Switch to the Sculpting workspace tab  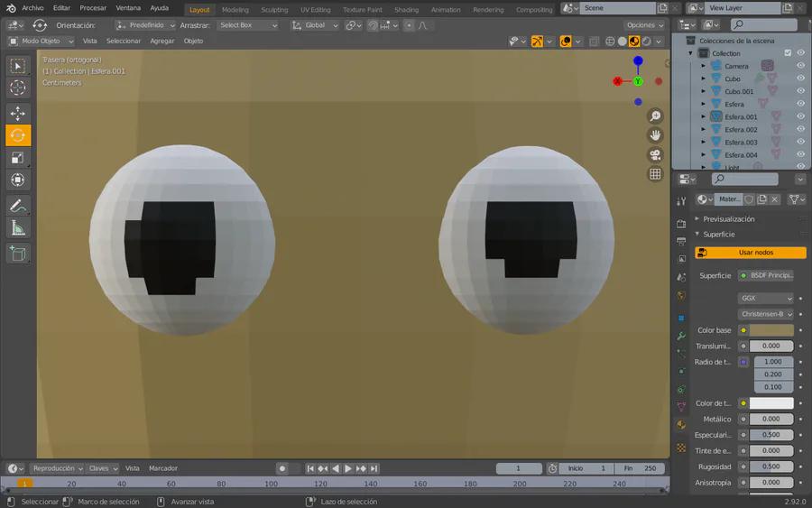(274, 10)
